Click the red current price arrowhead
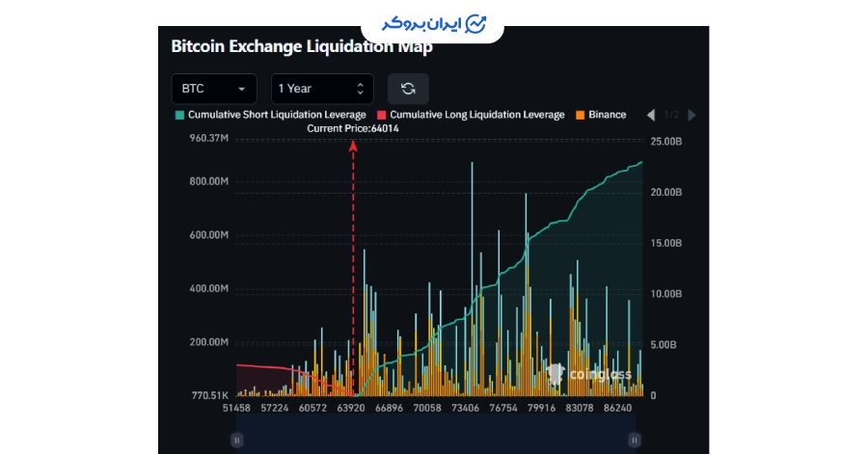The height and width of the screenshot is (454, 868). click(353, 146)
